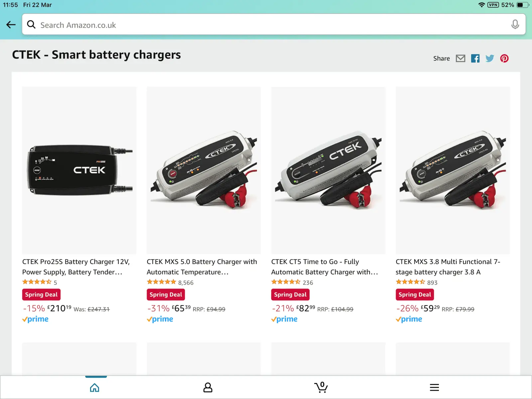This screenshot has height=399, width=532.
Task: Tap the back arrow icon
Action: (x=11, y=25)
